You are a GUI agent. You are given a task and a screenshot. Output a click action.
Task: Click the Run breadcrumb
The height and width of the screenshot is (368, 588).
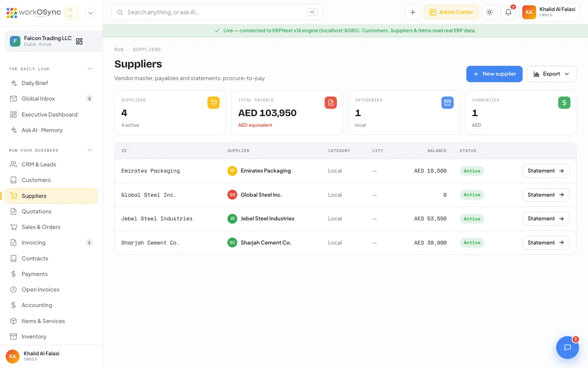119,50
